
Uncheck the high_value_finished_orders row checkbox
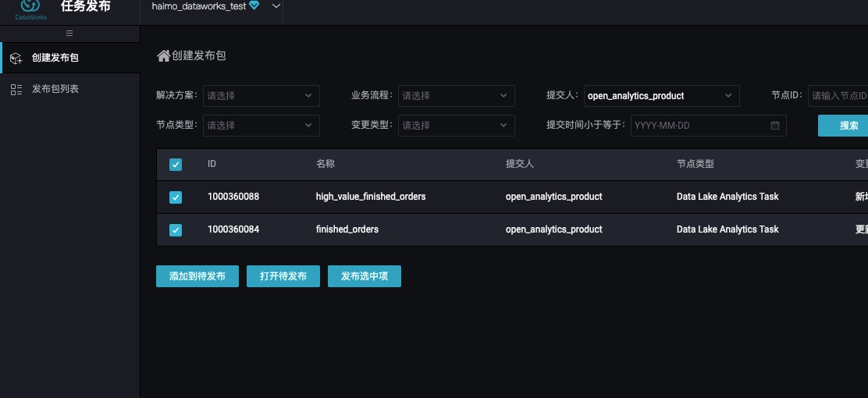[176, 197]
